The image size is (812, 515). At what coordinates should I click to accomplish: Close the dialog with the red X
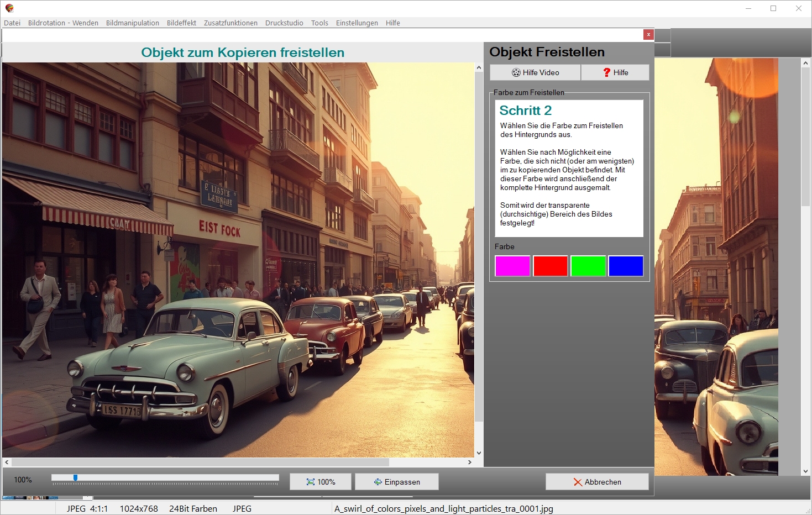point(648,35)
